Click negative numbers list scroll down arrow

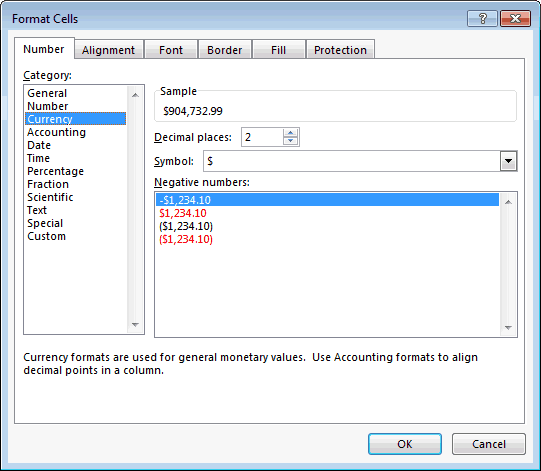508,327
